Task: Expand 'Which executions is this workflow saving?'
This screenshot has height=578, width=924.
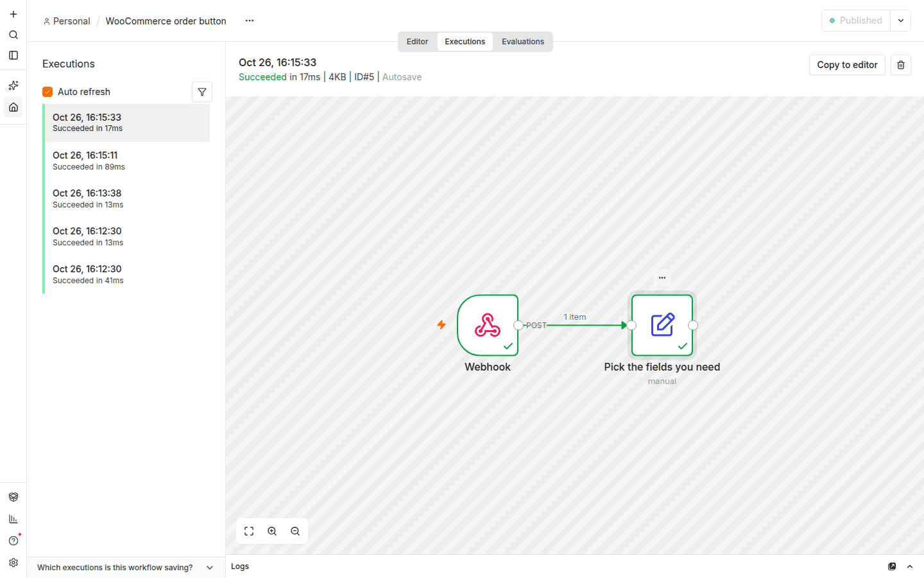Action: point(126,568)
